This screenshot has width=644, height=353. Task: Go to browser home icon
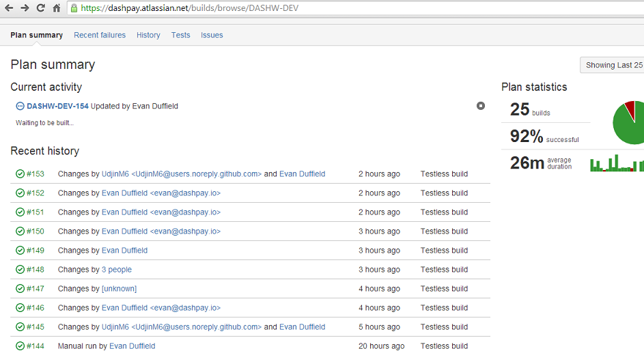57,8
